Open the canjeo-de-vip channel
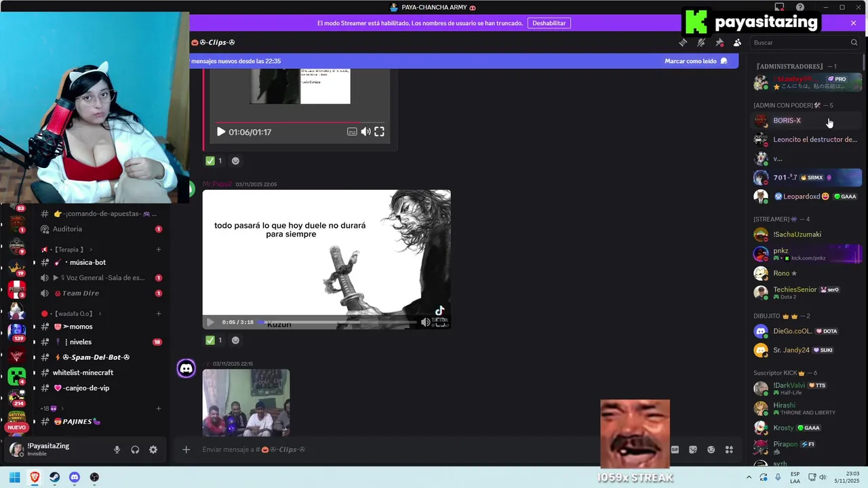The width and height of the screenshot is (868, 488). [100, 388]
